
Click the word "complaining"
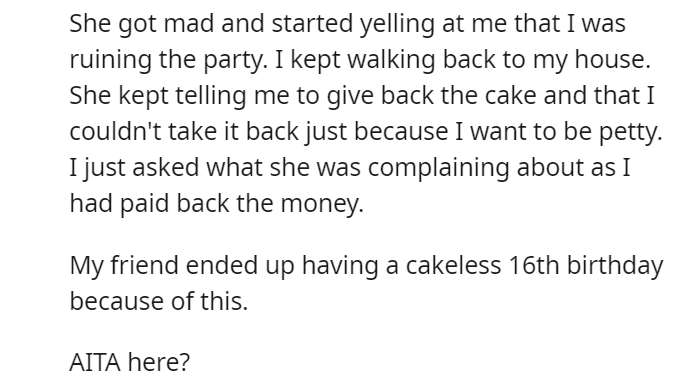click(438, 168)
